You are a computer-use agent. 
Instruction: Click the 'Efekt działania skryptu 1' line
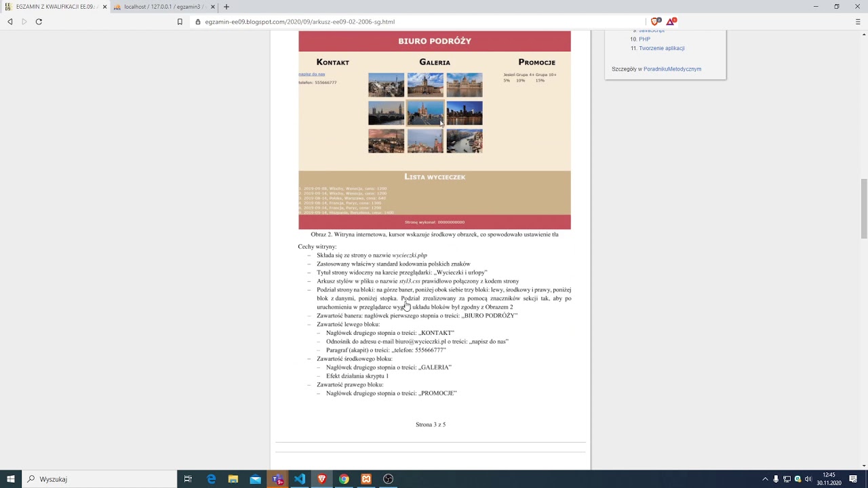[x=357, y=375]
